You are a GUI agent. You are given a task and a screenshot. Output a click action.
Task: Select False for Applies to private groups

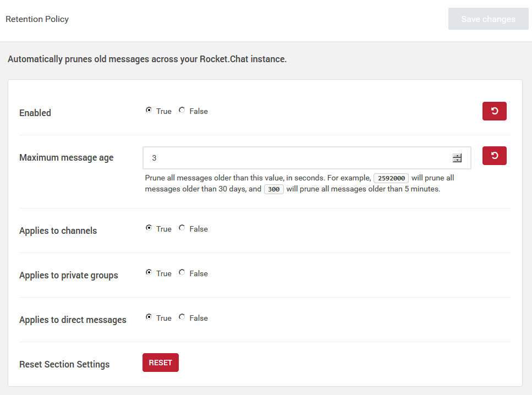point(182,272)
